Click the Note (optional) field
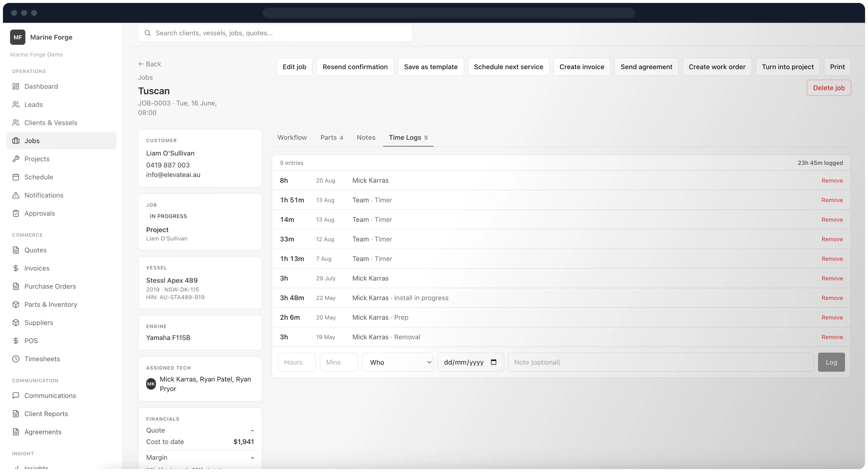868x472 pixels. coord(661,362)
